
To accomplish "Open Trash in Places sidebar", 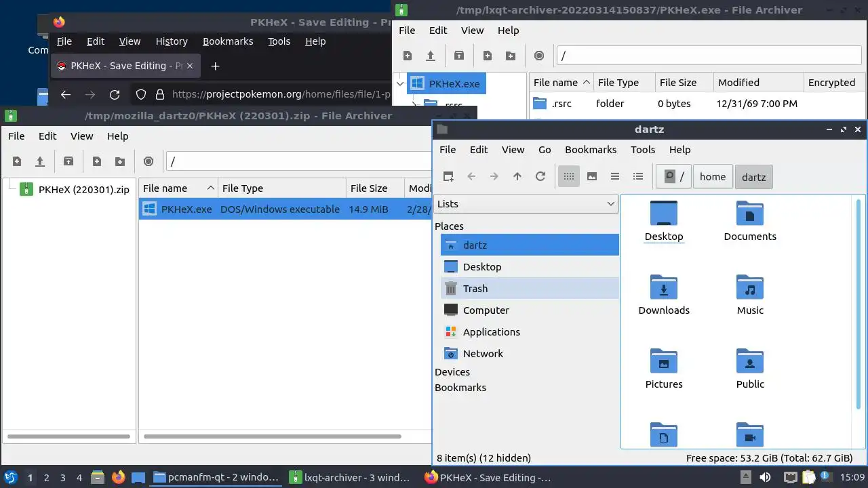I will [530, 289].
